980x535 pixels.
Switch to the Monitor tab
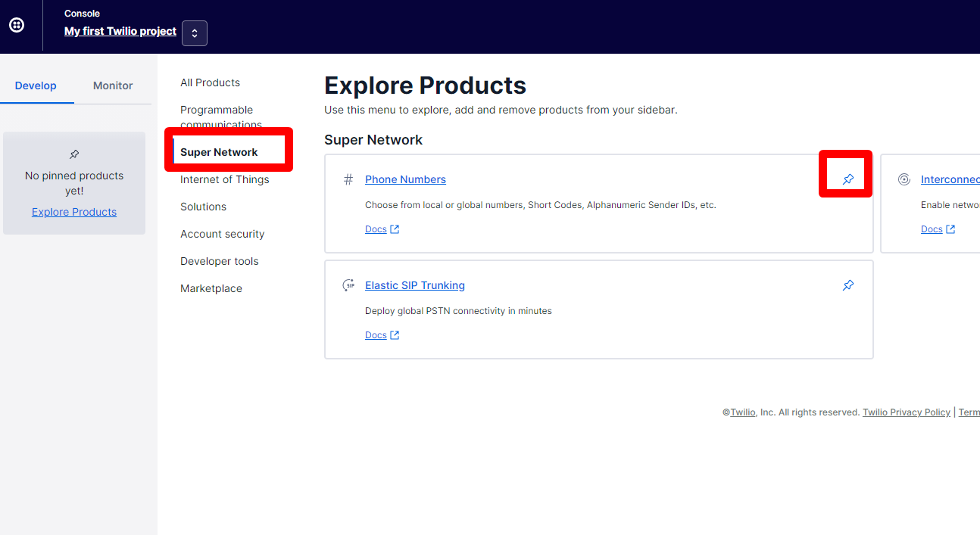point(113,86)
